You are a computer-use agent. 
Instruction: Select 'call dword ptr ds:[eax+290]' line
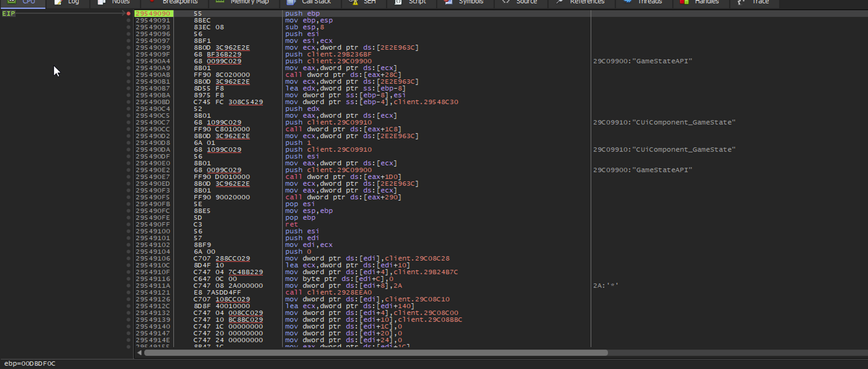point(343,197)
